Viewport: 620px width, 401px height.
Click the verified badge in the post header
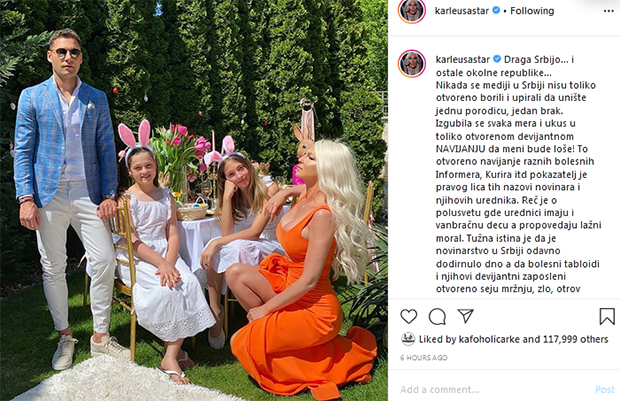pos(496,11)
